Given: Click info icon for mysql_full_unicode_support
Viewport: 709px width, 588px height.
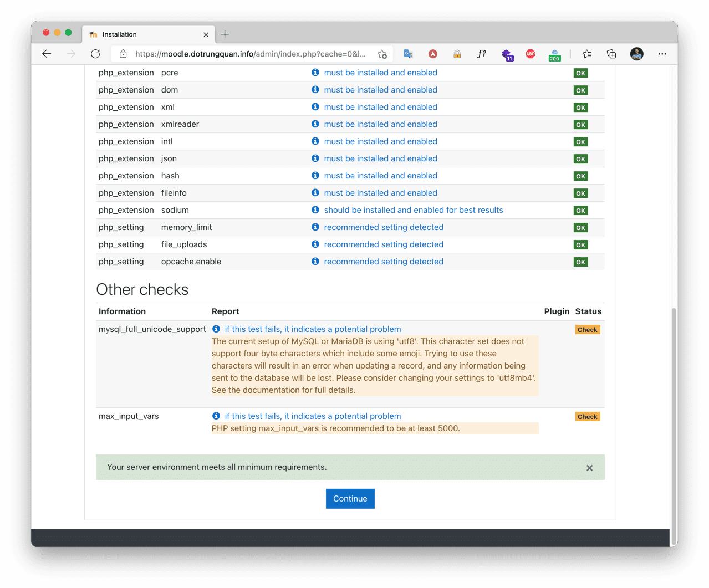Looking at the screenshot, I should coord(216,329).
